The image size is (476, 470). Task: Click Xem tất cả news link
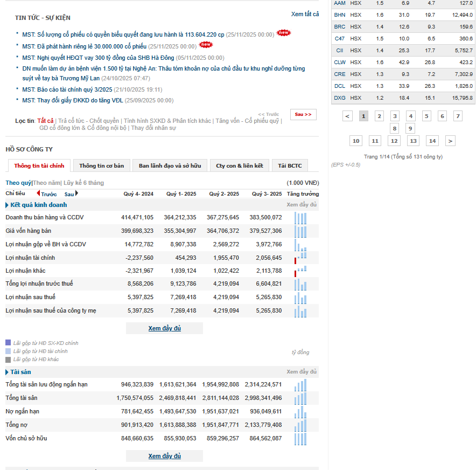[x=305, y=14]
